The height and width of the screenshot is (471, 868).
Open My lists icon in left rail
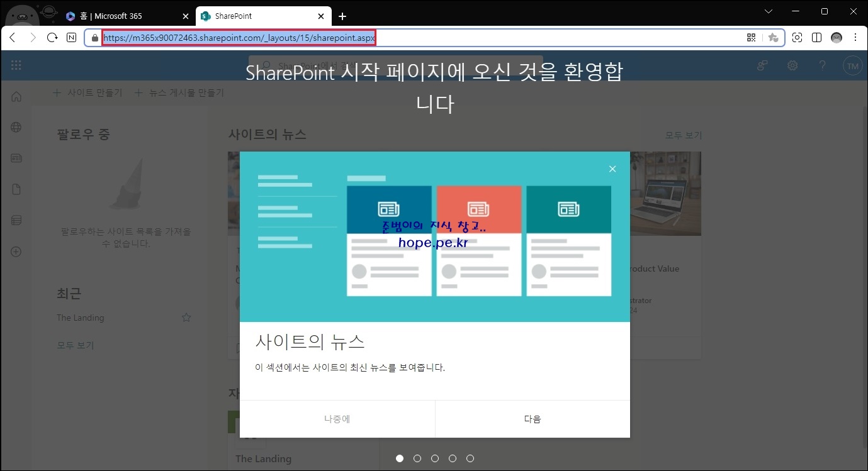(x=16, y=220)
